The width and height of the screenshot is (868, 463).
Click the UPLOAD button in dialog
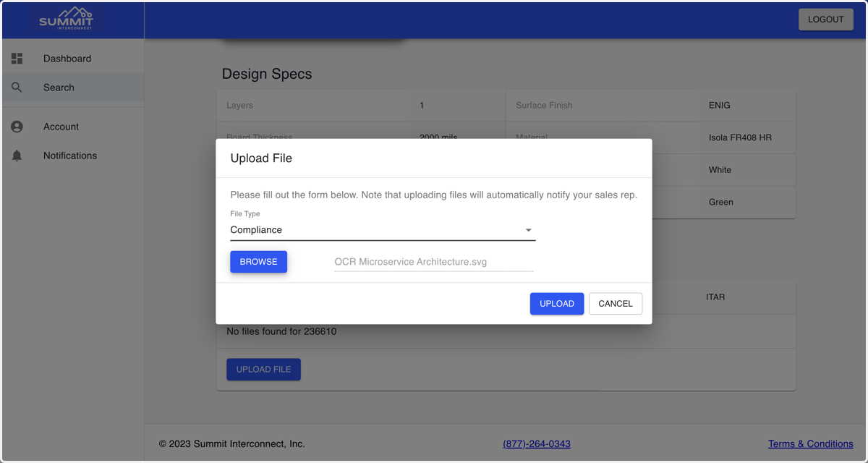click(x=557, y=304)
